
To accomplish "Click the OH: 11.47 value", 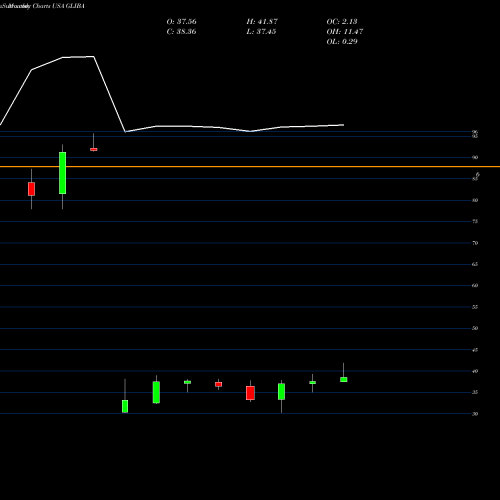I will point(345,32).
